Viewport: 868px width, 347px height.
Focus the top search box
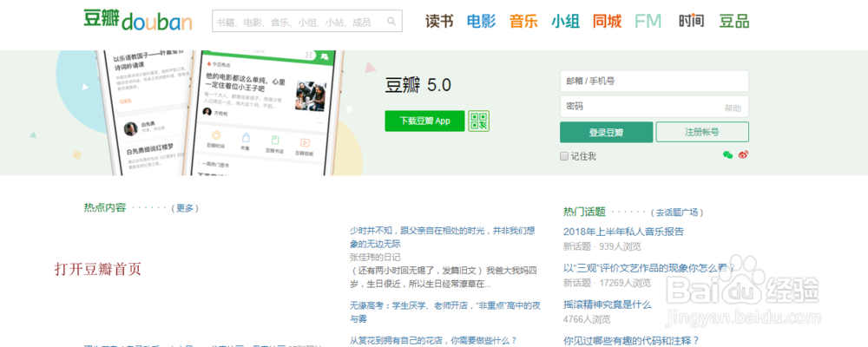[306, 21]
